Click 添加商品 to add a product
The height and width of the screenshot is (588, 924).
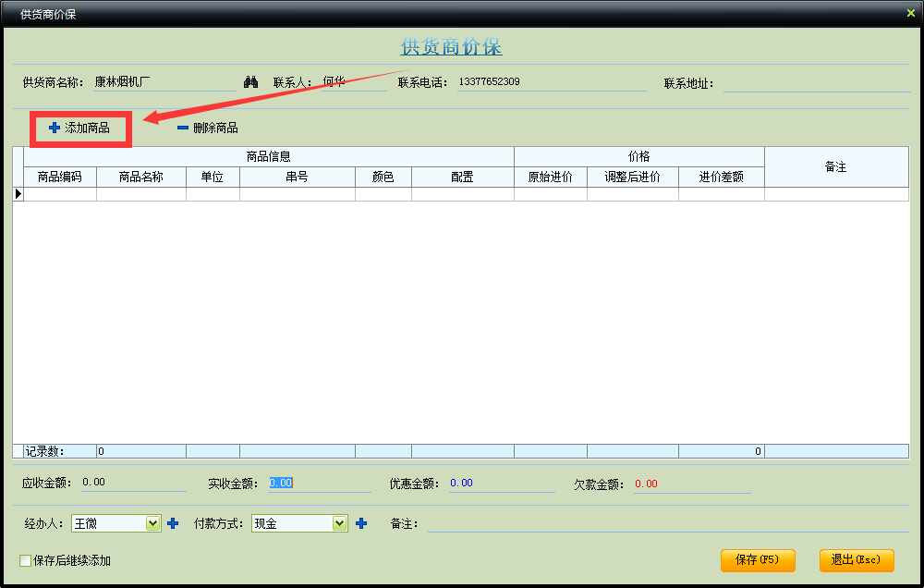click(79, 128)
